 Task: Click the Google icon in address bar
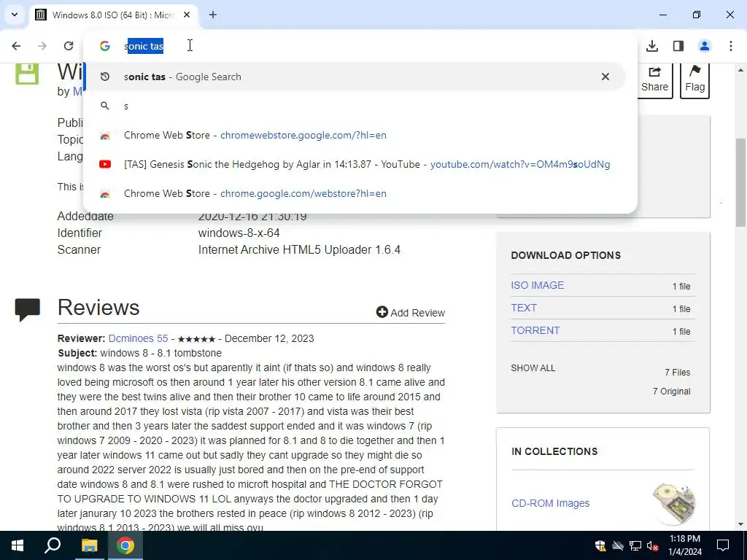click(x=105, y=46)
